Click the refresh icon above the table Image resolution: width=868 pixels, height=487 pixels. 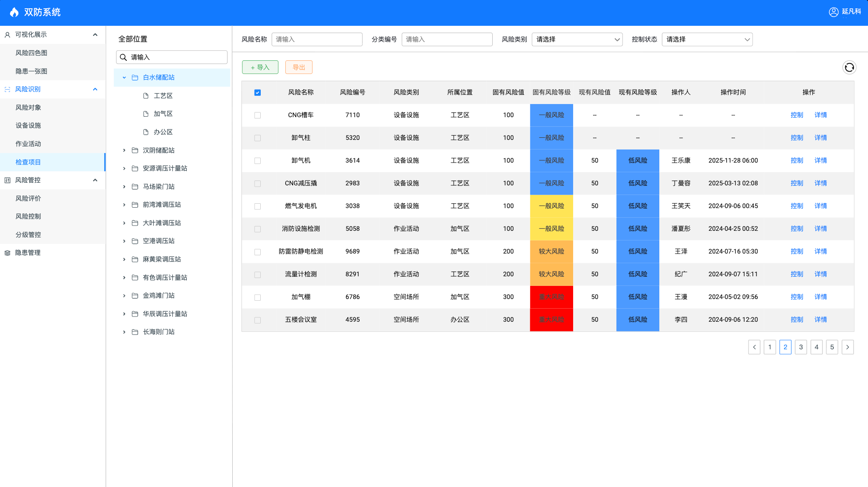click(x=849, y=67)
